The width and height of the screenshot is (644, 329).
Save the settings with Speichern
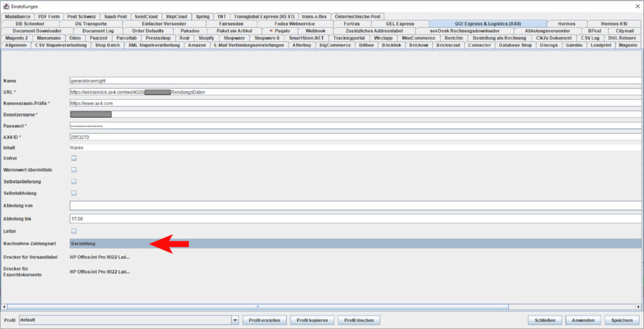coord(621,320)
